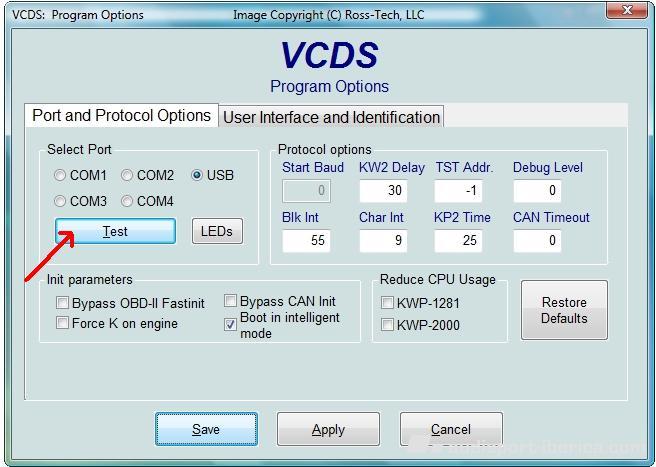Apply the current settings
656x467 pixels.
click(328, 429)
